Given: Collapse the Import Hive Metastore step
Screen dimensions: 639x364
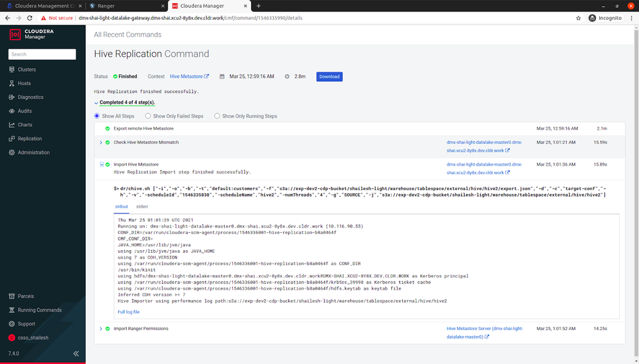Looking at the screenshot, I should click(x=102, y=164).
